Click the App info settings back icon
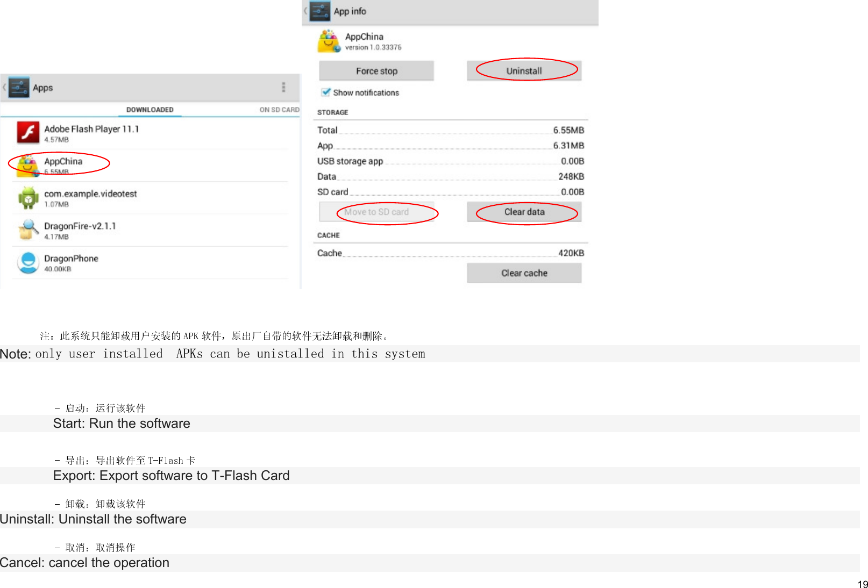 point(317,11)
